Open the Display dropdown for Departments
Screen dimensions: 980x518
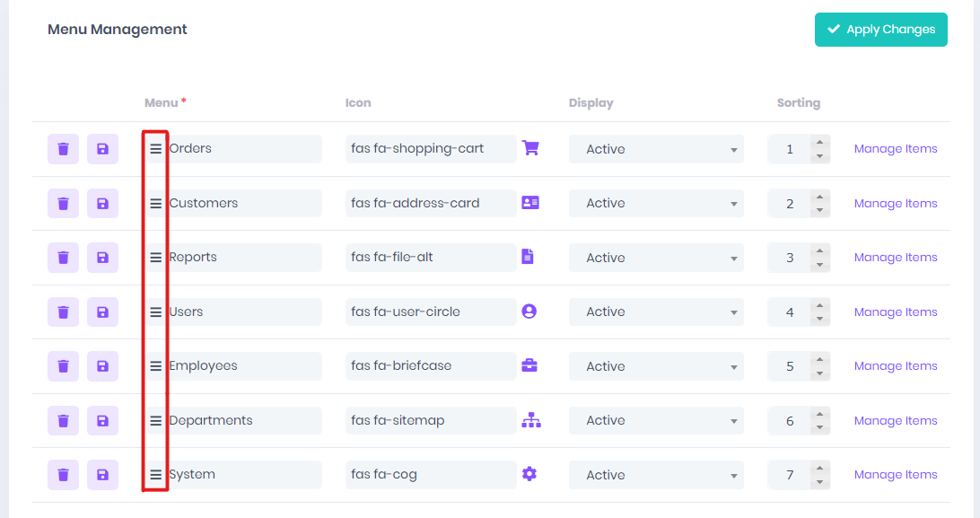point(656,420)
